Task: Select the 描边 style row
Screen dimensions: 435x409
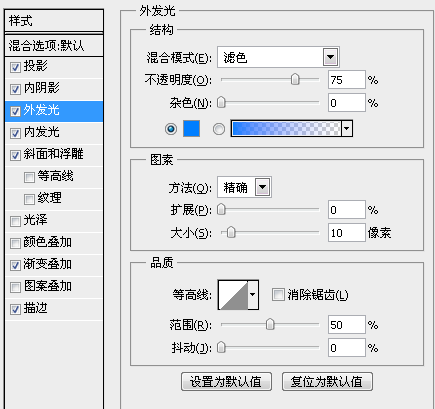Action: point(54,309)
